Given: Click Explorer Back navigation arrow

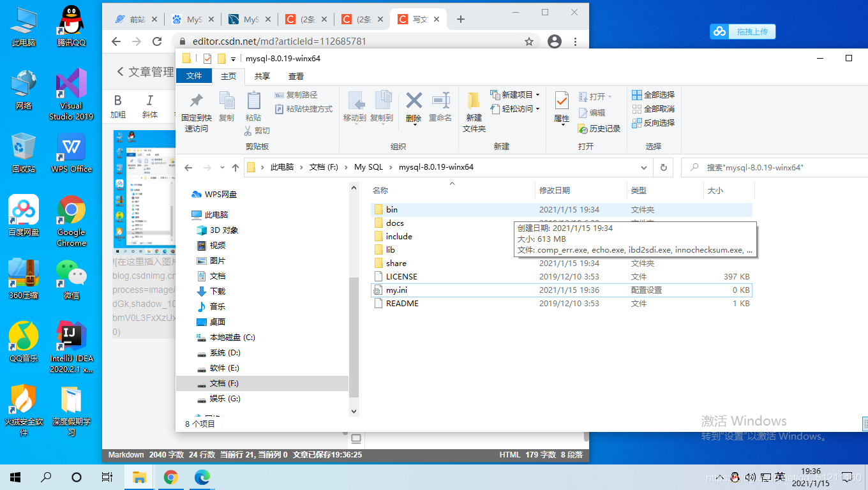Looking at the screenshot, I should (188, 167).
